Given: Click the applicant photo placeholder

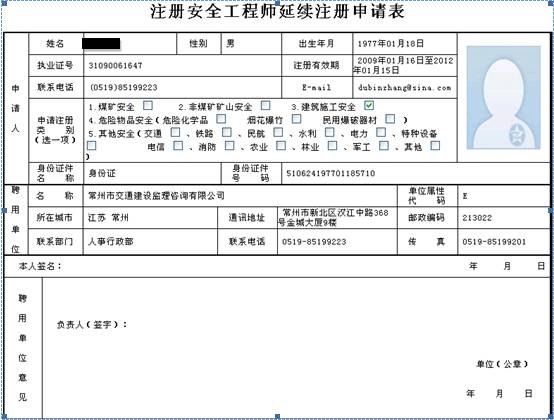Looking at the screenshot, I should pos(503,97).
